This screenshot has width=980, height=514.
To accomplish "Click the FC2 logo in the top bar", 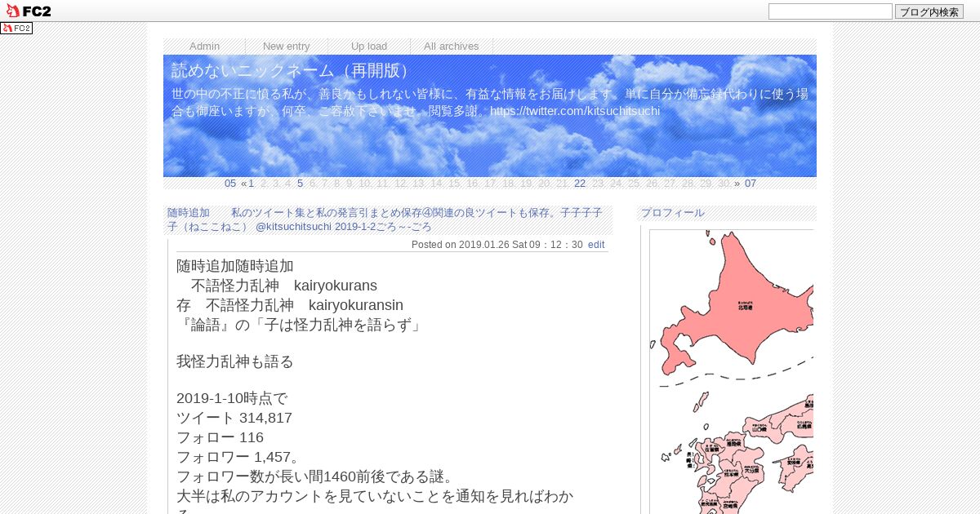I will (x=28, y=11).
